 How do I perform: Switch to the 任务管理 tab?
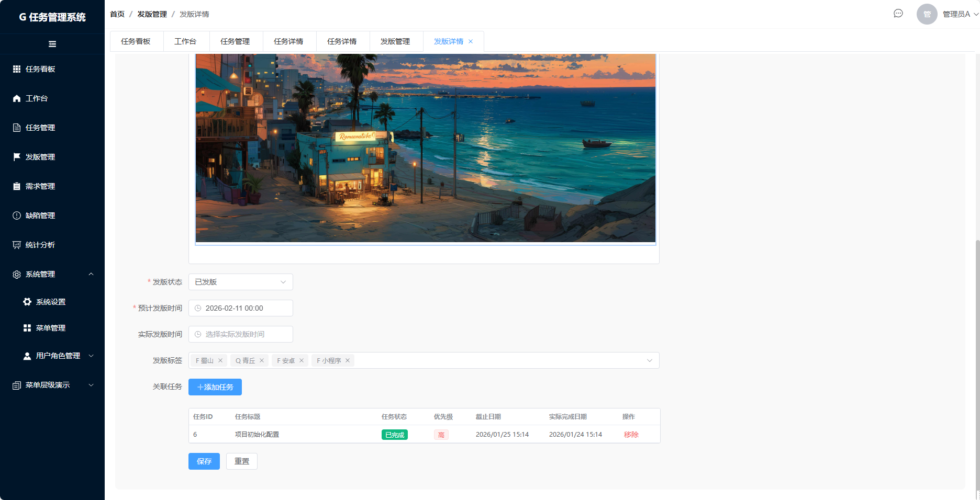pyautogui.click(x=235, y=41)
